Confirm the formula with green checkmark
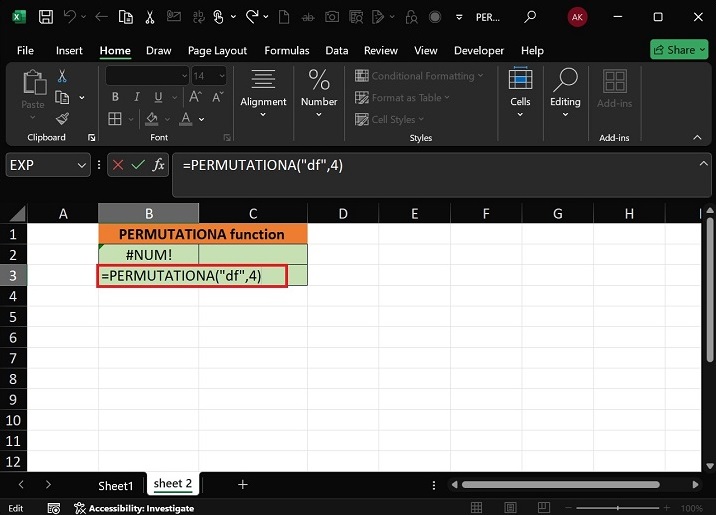The height and width of the screenshot is (515, 716). (x=138, y=165)
